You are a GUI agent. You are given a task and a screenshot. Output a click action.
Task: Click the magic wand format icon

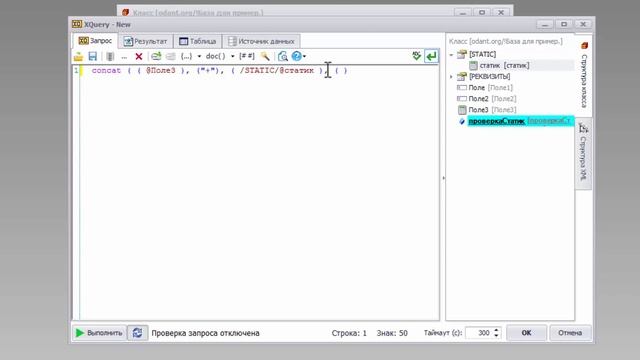(265, 56)
